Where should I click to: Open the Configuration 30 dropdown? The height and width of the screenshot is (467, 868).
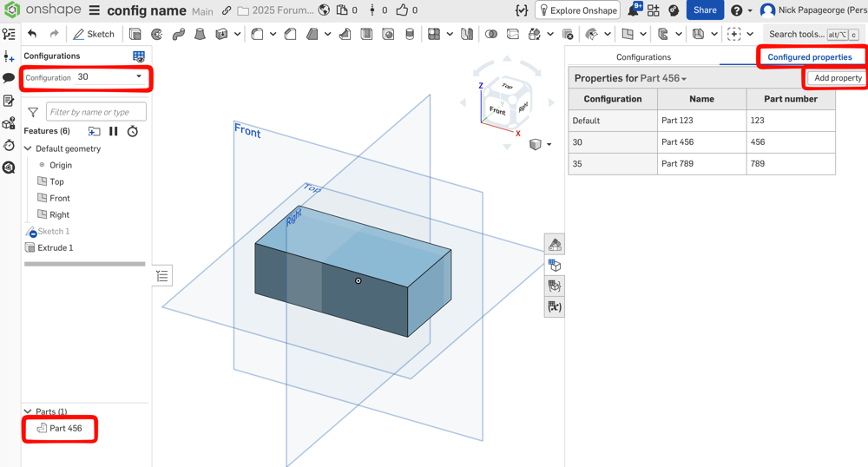(109, 77)
